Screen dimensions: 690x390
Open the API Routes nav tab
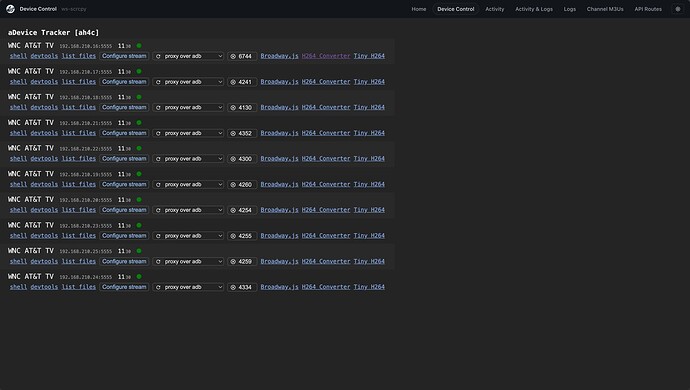pyautogui.click(x=648, y=9)
